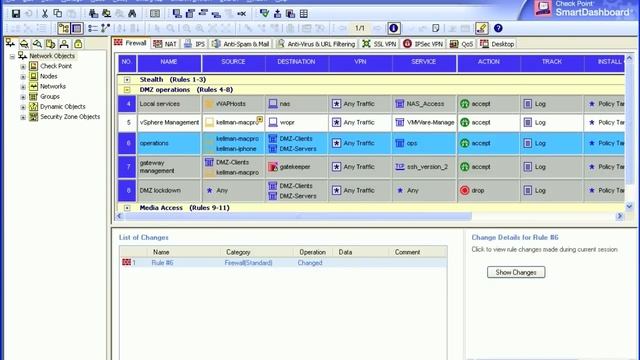Toggle the highlighter changes icon
The width and height of the screenshot is (640, 360).
pos(482,28)
